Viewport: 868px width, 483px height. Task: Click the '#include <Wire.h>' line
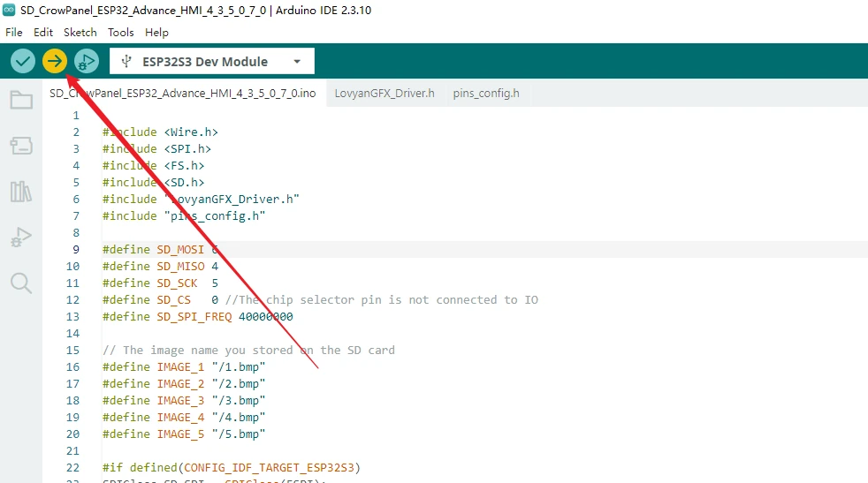[x=160, y=132]
